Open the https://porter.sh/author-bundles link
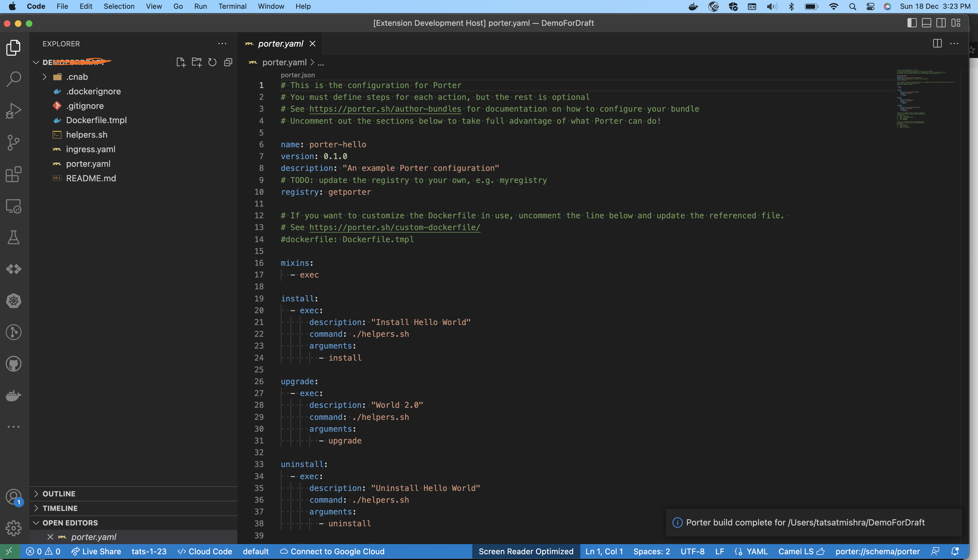978x560 pixels. tap(385, 109)
